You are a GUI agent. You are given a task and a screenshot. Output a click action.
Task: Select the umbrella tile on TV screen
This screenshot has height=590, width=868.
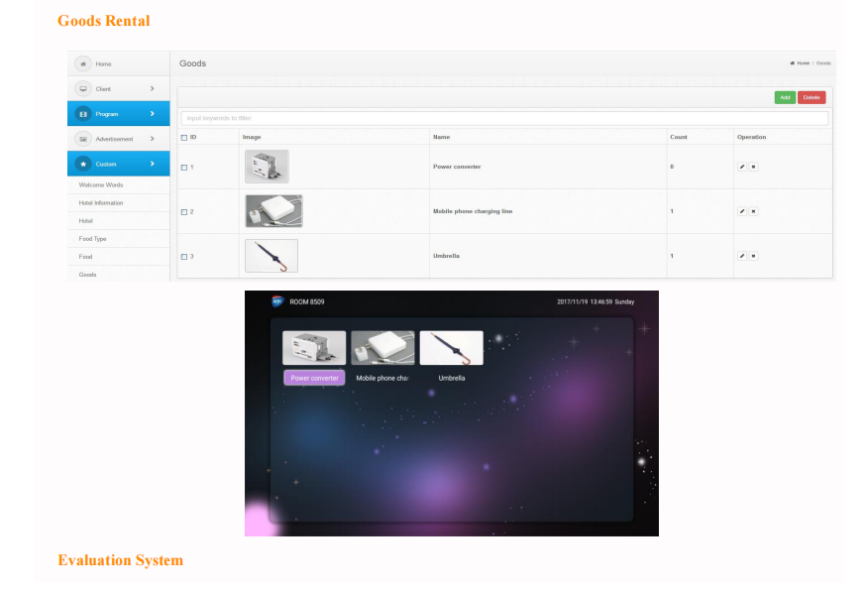coord(451,348)
